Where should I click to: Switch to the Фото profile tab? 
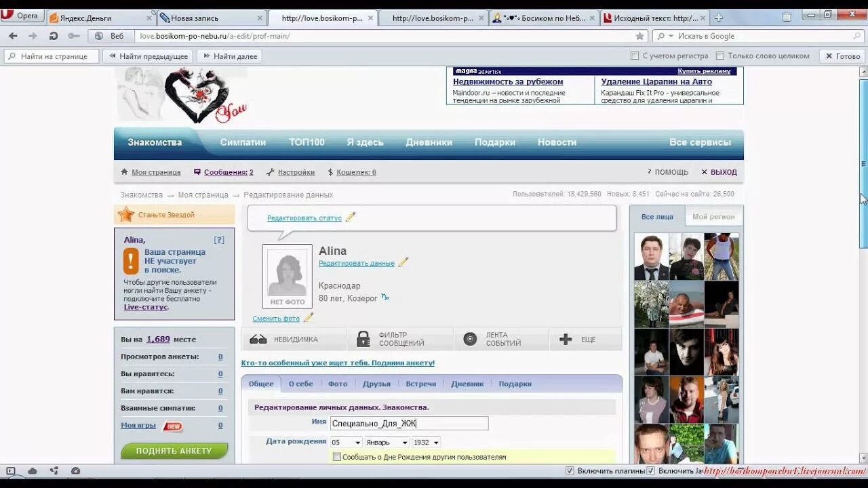(x=338, y=384)
